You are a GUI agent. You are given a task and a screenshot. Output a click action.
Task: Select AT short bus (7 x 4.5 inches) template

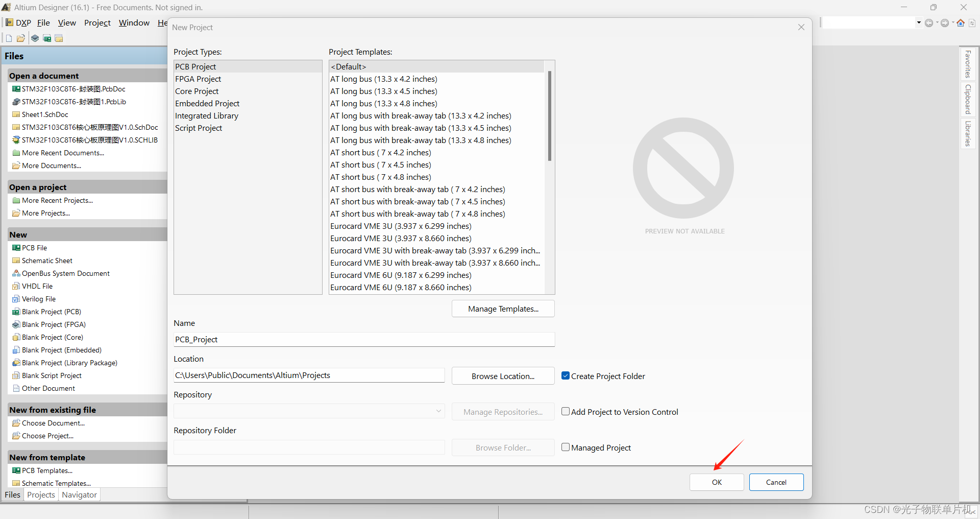[437, 164]
